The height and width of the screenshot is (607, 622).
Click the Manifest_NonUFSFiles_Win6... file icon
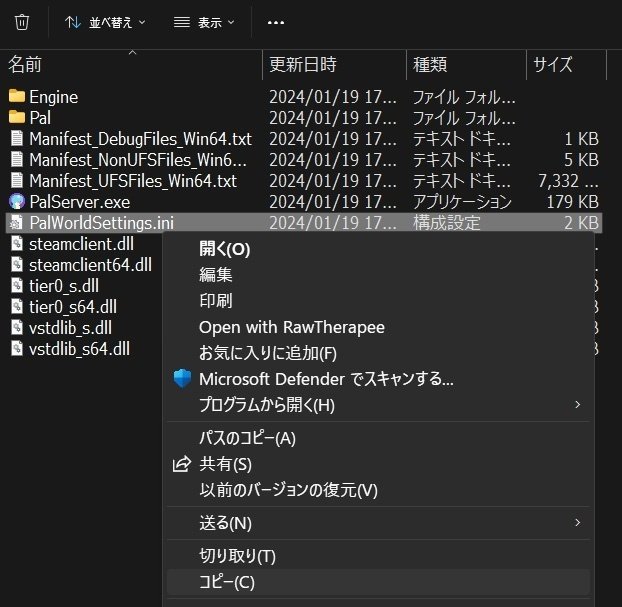click(x=17, y=159)
